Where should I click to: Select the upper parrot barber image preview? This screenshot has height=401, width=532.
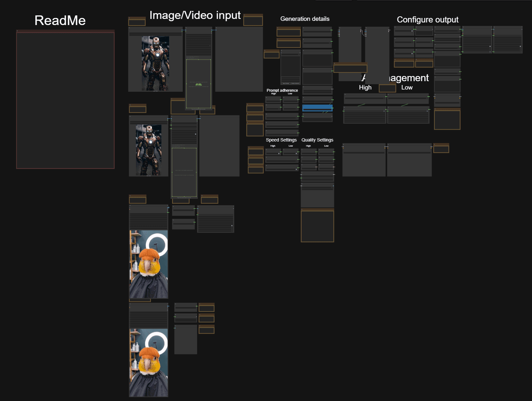pyautogui.click(x=149, y=264)
